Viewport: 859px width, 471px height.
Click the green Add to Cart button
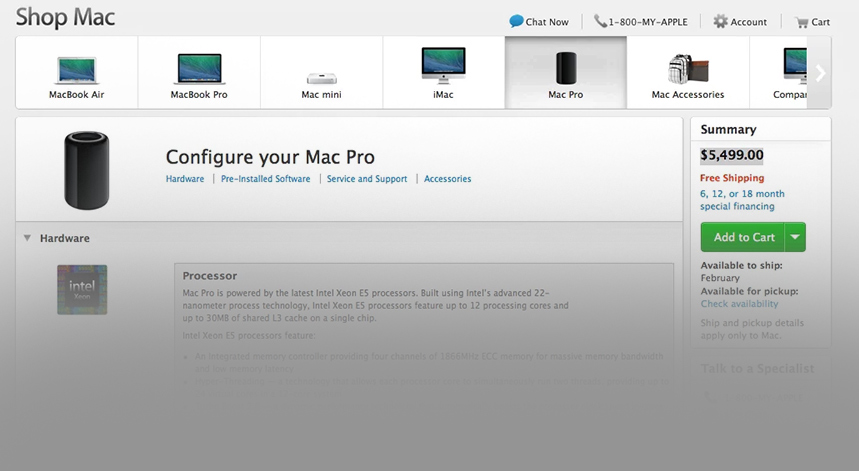click(x=743, y=237)
